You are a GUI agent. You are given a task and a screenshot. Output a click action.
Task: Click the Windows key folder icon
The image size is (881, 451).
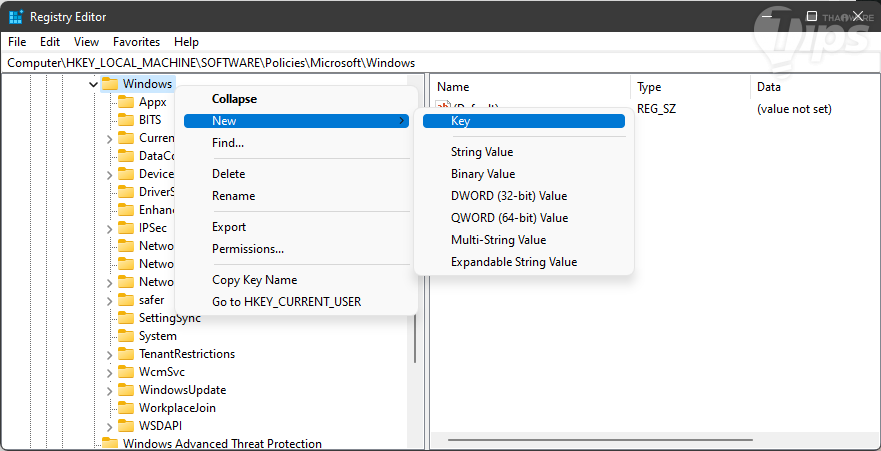coord(110,84)
